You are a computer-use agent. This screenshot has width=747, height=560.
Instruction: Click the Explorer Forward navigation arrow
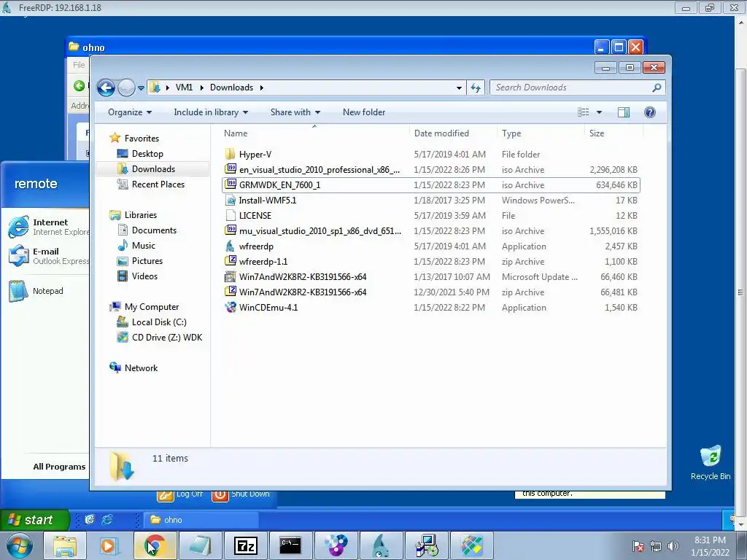pyautogui.click(x=126, y=87)
